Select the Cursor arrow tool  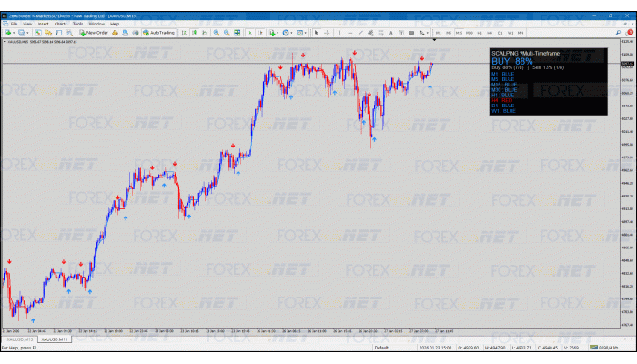317,33
